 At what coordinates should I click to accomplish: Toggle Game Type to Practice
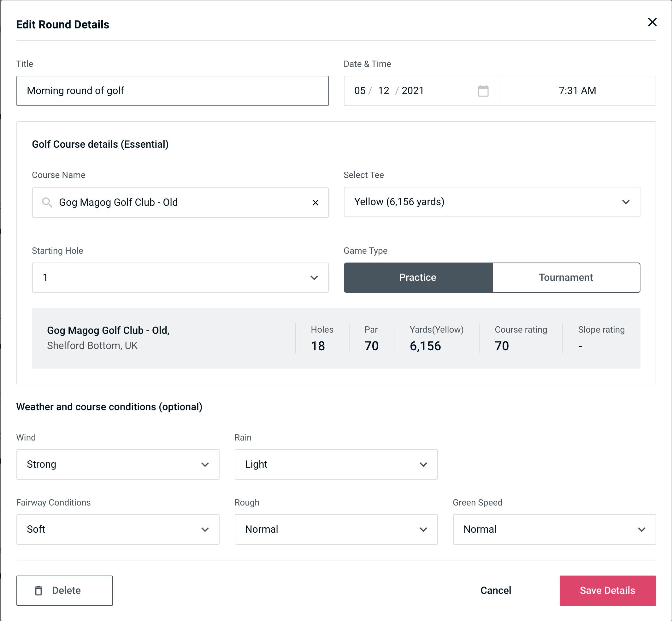tap(418, 277)
